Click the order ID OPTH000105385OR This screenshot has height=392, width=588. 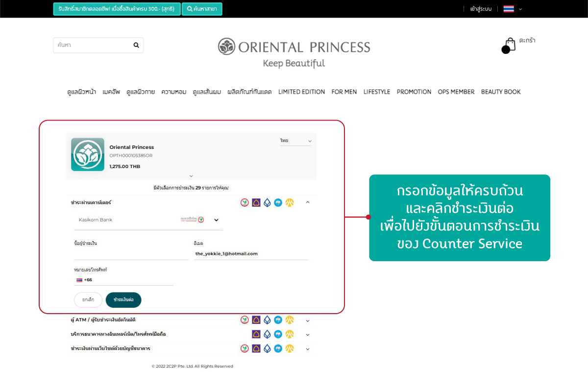tap(131, 156)
